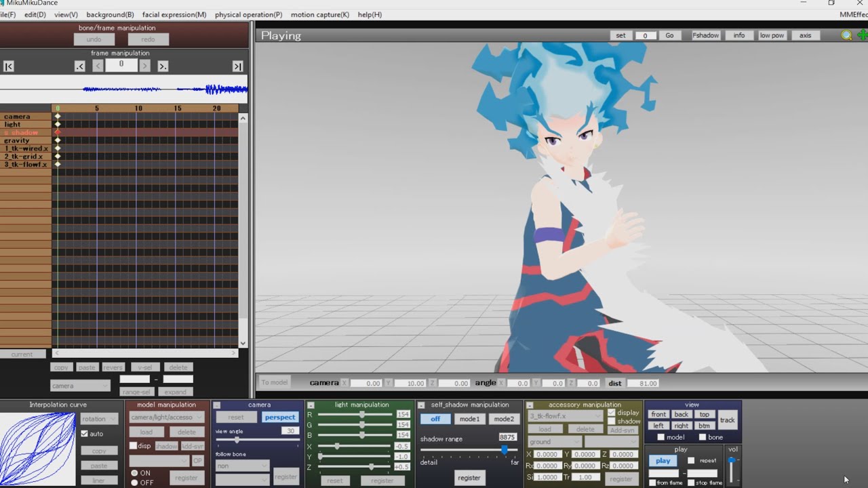Step forward one frame arrow
Screen dimensions: 868x488
[x=144, y=66]
